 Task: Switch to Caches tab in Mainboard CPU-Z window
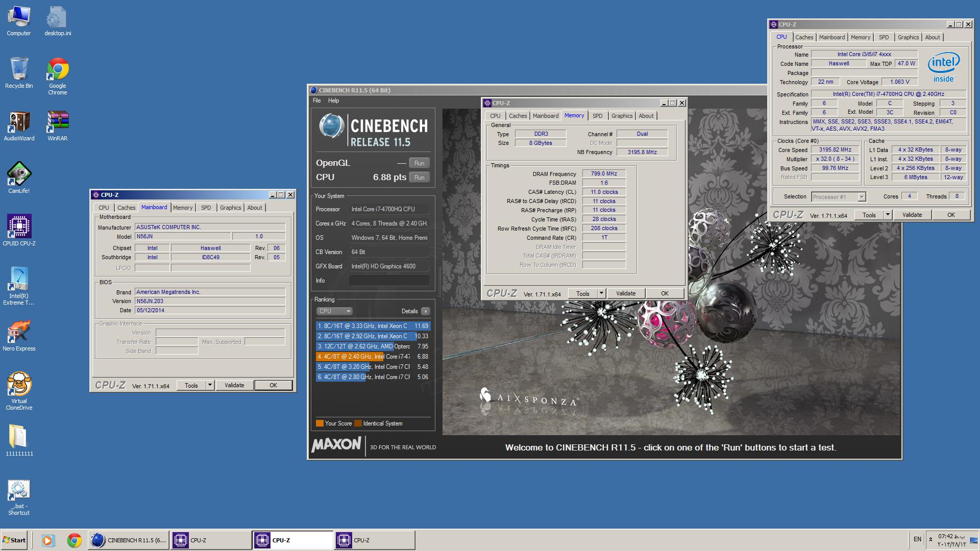[126, 208]
